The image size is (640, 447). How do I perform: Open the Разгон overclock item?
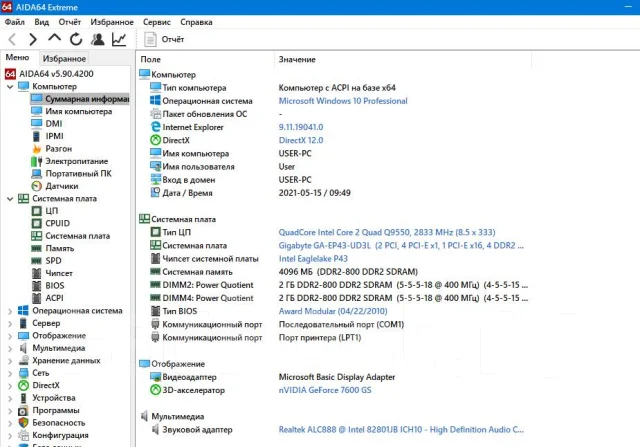click(58, 149)
